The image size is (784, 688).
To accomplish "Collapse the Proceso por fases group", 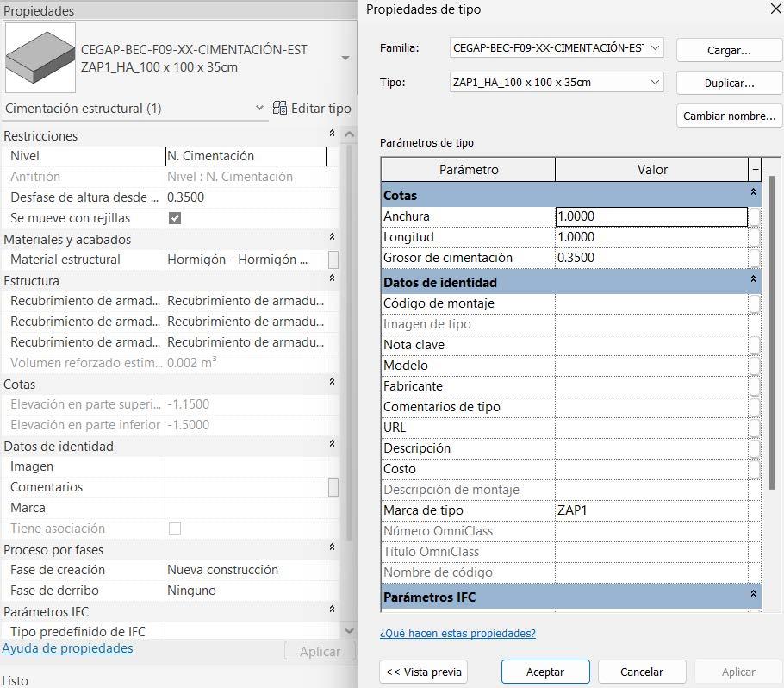I will tap(332, 547).
